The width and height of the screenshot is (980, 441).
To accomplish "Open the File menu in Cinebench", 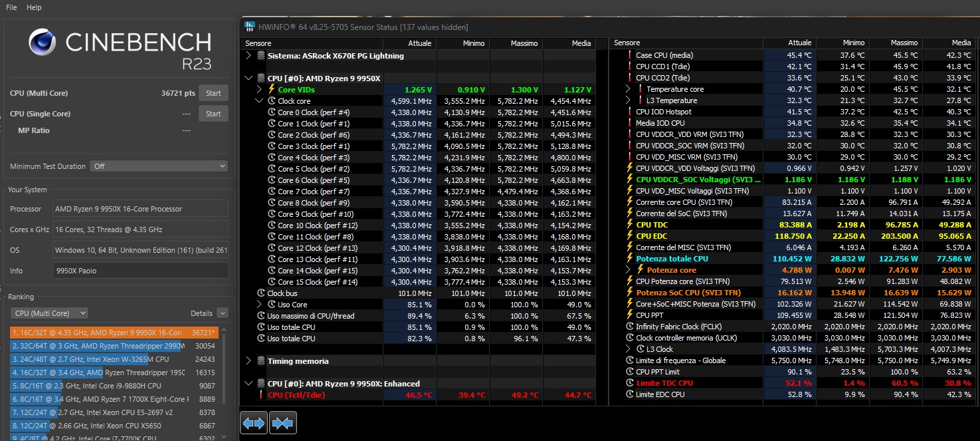I will pos(11,7).
